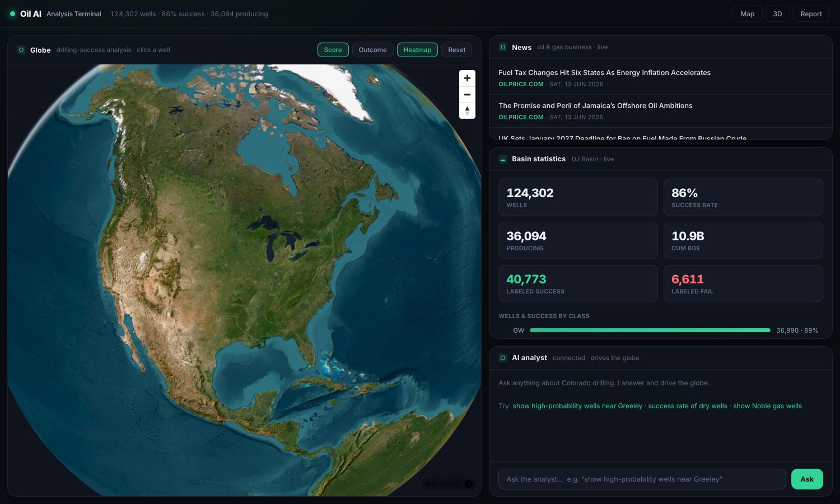The image size is (840, 504).
Task: Click the 'Wells & Success by Class' heading
Action: pos(544,316)
